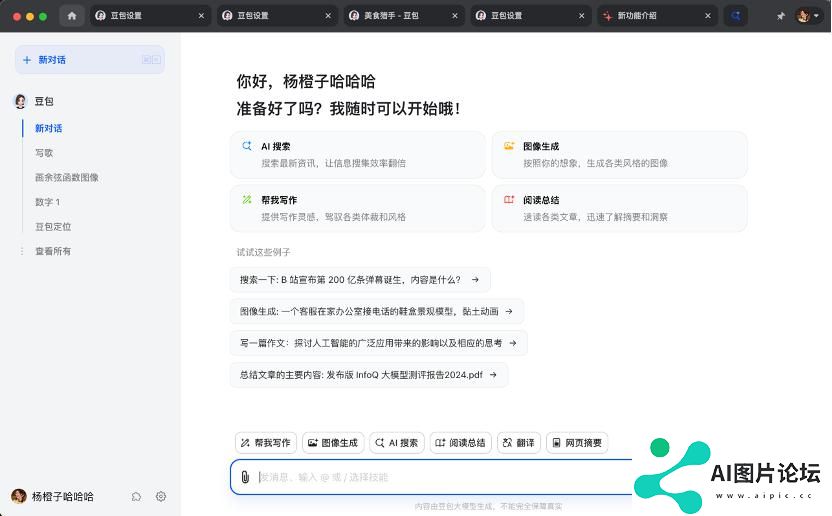
Task: Click the 图像生成 card's picture icon
Action: point(509,146)
